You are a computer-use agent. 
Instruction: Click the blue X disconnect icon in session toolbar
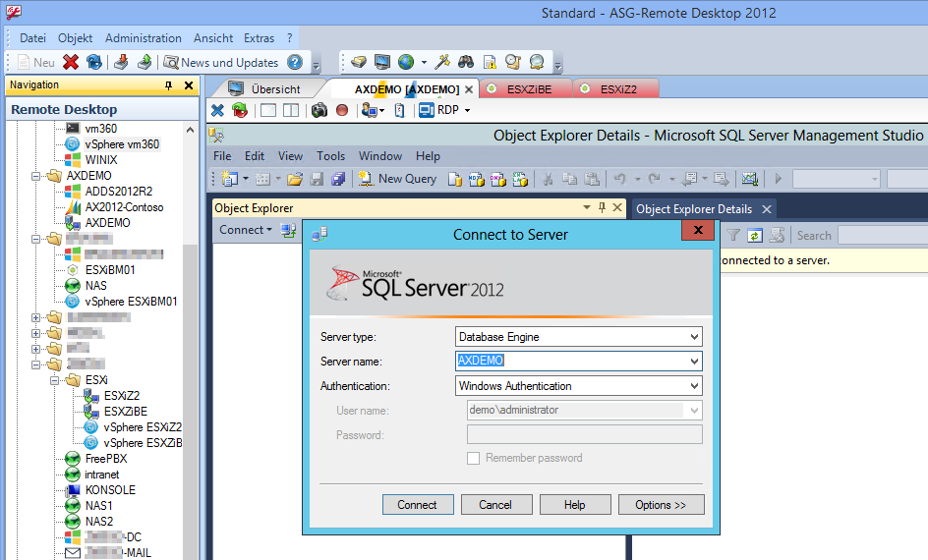click(218, 110)
